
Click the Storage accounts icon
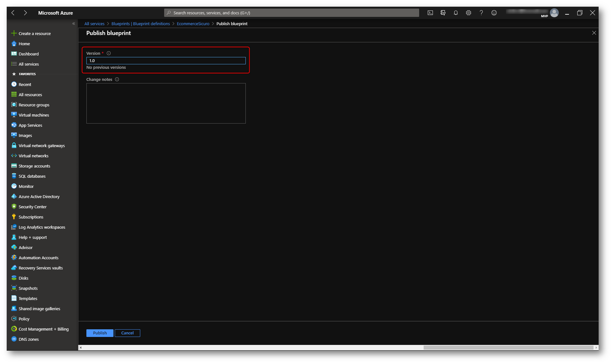coord(14,166)
